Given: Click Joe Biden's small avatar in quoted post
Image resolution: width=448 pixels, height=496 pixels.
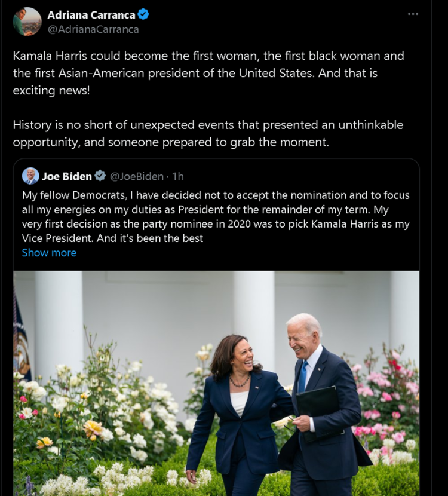Looking at the screenshot, I should coord(30,176).
